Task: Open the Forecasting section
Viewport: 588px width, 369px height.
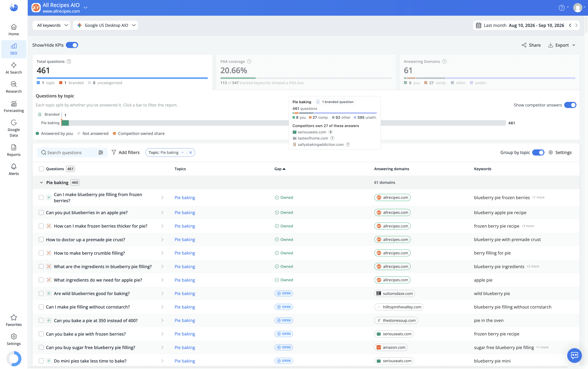Action: point(14,106)
